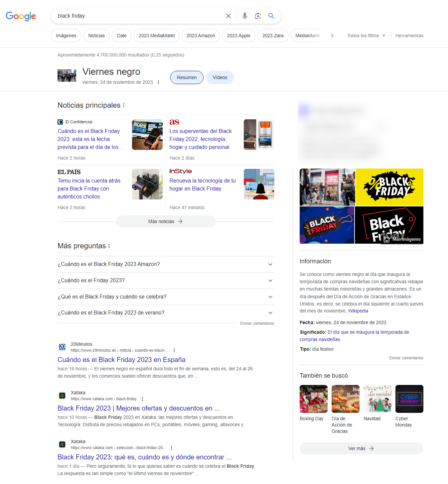Click the Google logo

(x=21, y=16)
